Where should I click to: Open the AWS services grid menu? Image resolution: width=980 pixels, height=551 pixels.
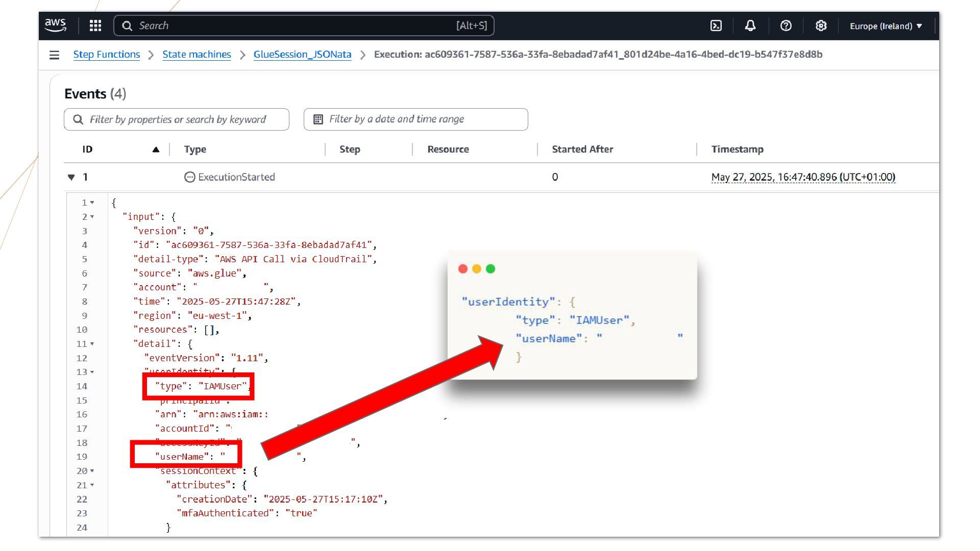pos(95,26)
